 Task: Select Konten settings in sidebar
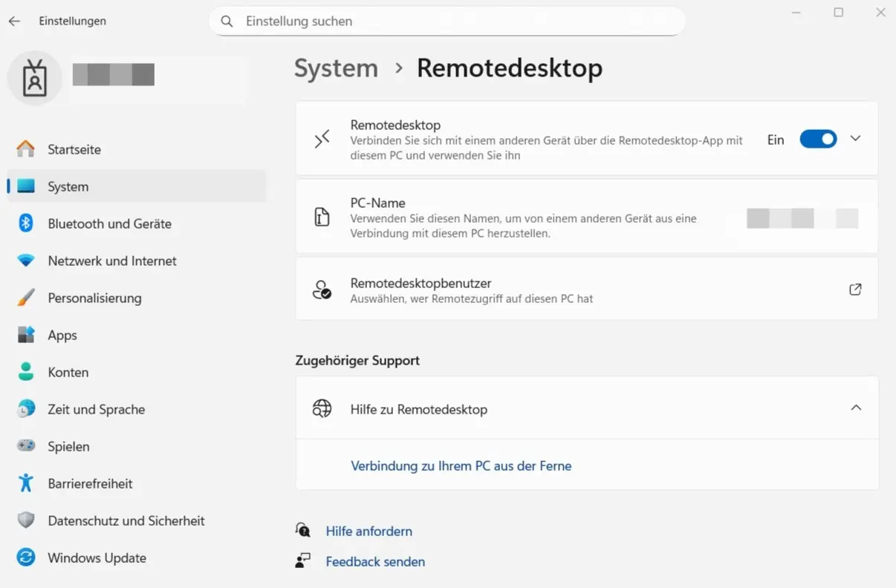pos(68,372)
